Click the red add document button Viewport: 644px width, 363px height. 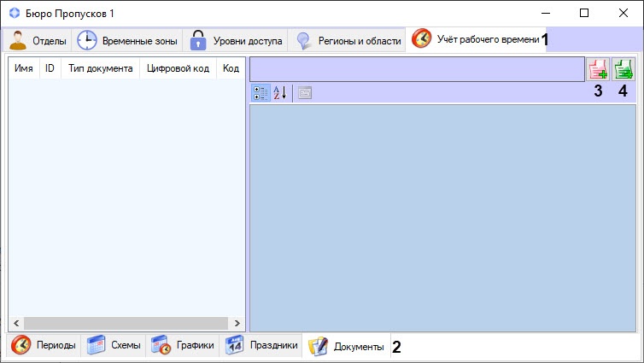(x=598, y=69)
